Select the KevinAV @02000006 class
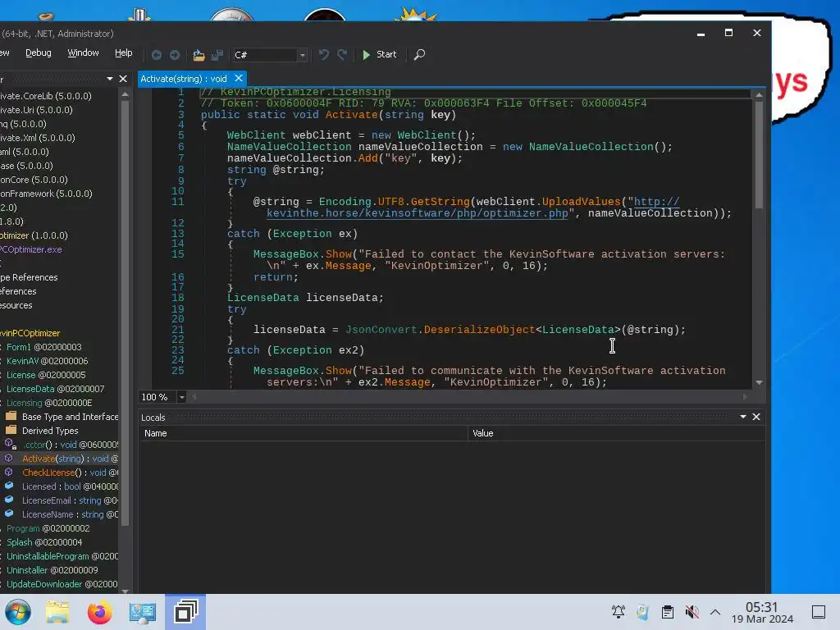The width and height of the screenshot is (840, 630). click(x=47, y=361)
